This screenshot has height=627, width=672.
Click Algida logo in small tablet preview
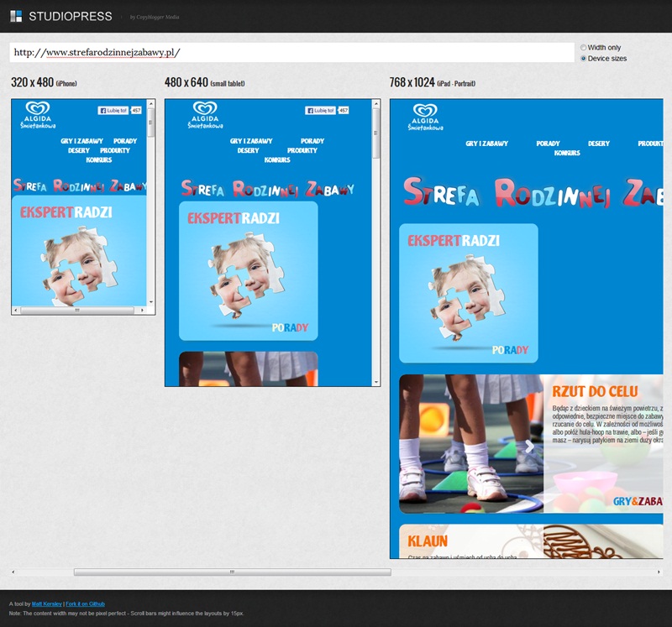205,115
